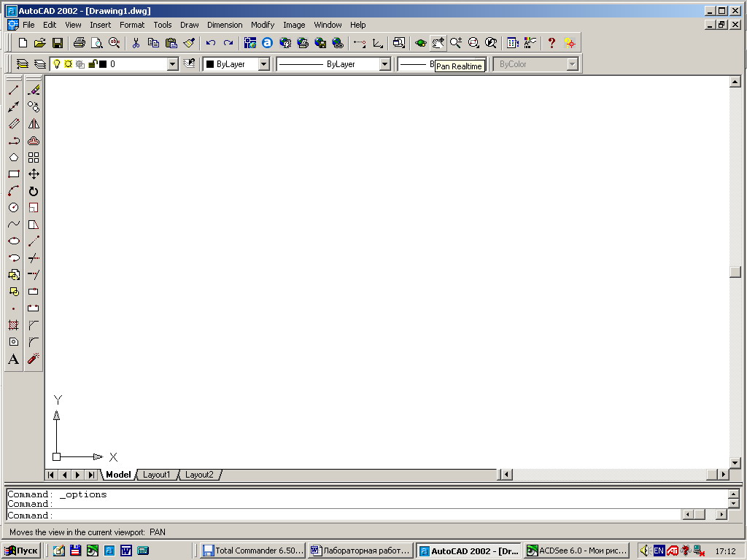Toggle layer 0 freeze sun icon
The height and width of the screenshot is (560, 747).
tap(68, 64)
